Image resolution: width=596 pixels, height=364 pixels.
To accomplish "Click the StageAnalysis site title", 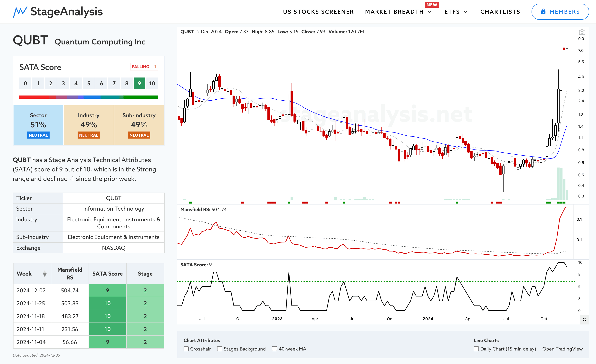I will coord(67,12).
